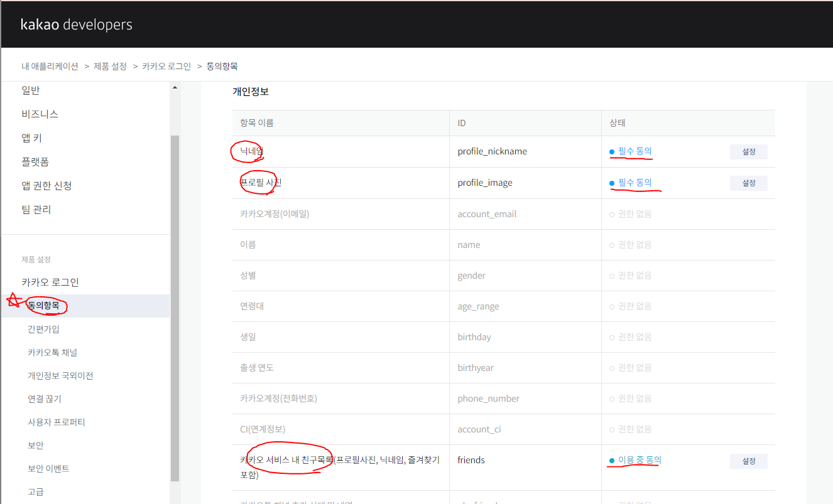
Task: Select 비즈니스 in the sidebar
Action: coord(40,114)
